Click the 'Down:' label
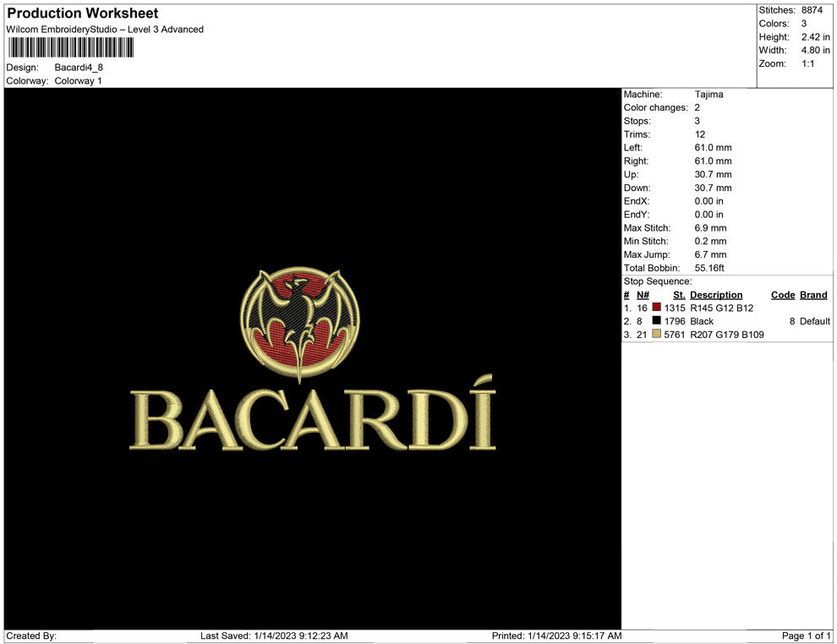Viewport: 837px width, 644px height. (637, 188)
